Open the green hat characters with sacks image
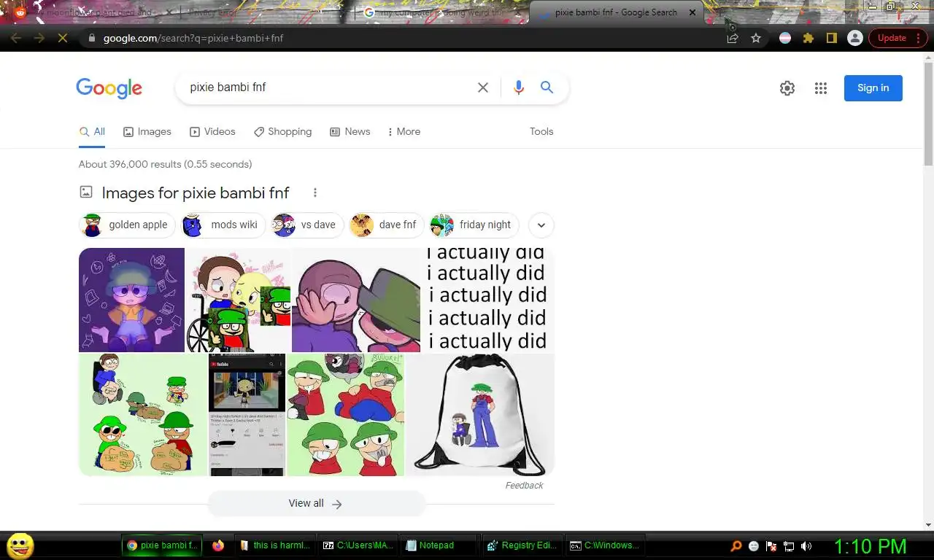Viewport: 934px width, 560px height. [142, 415]
